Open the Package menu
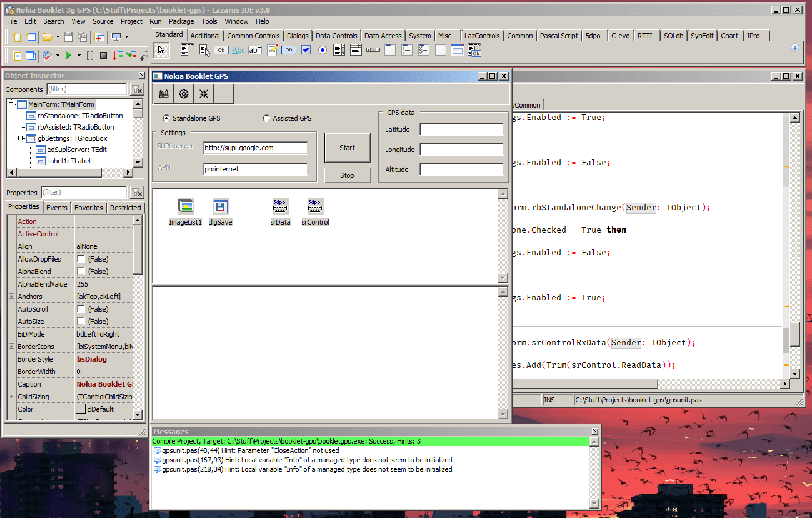Screen dimensions: 812x518 pyautogui.click(x=181, y=21)
